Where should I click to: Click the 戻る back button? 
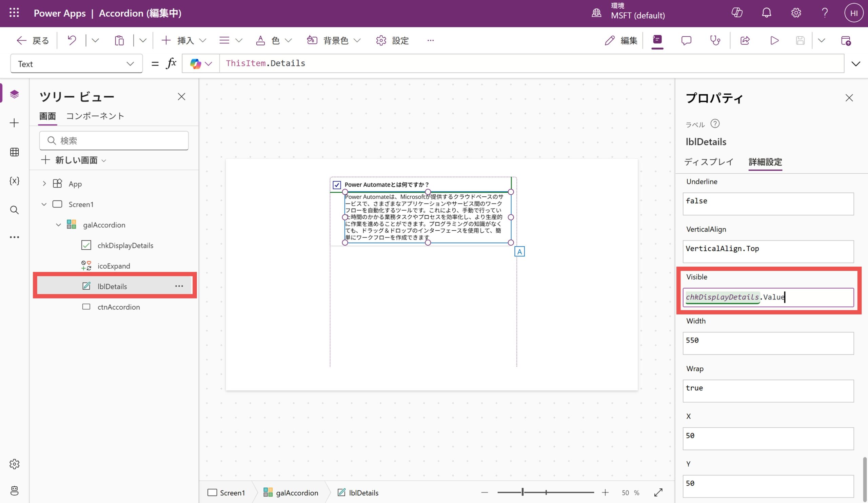coord(33,40)
